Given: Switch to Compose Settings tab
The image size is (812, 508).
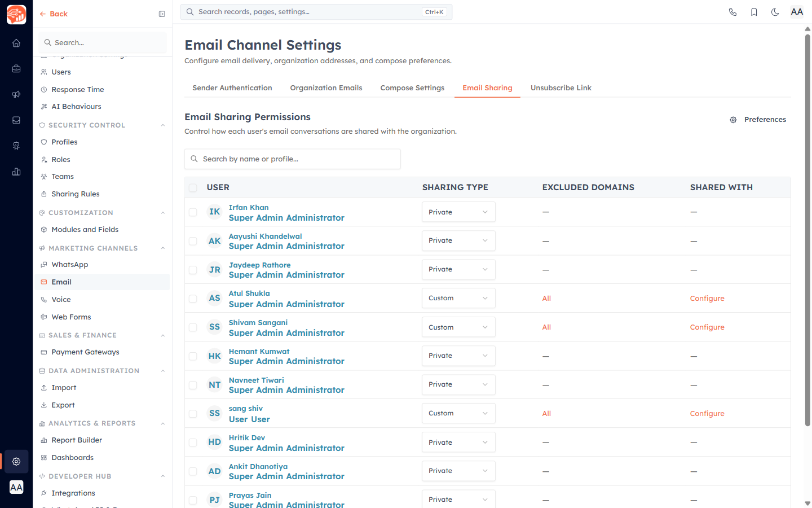Looking at the screenshot, I should pyautogui.click(x=412, y=88).
